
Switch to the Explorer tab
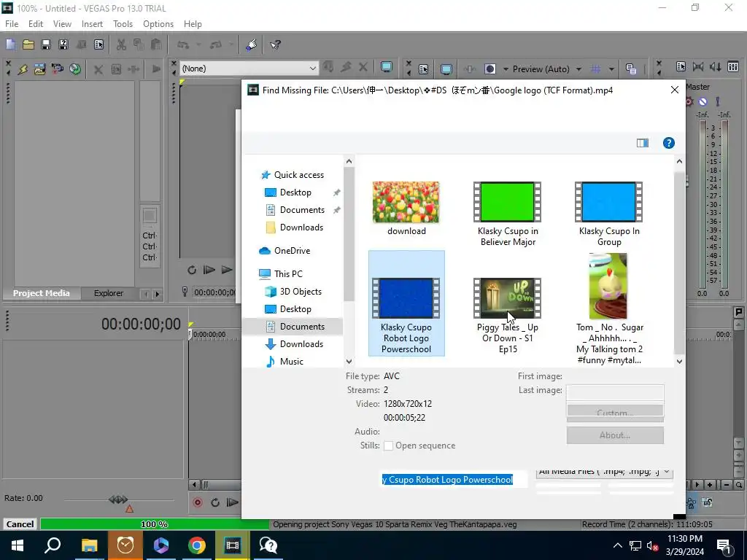[x=108, y=293]
